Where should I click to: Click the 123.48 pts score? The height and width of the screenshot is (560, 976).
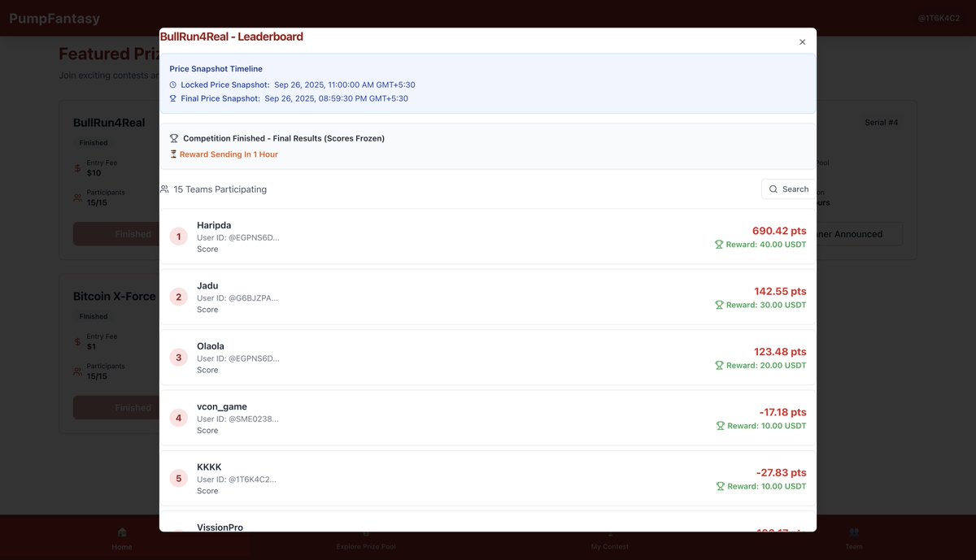[780, 352]
